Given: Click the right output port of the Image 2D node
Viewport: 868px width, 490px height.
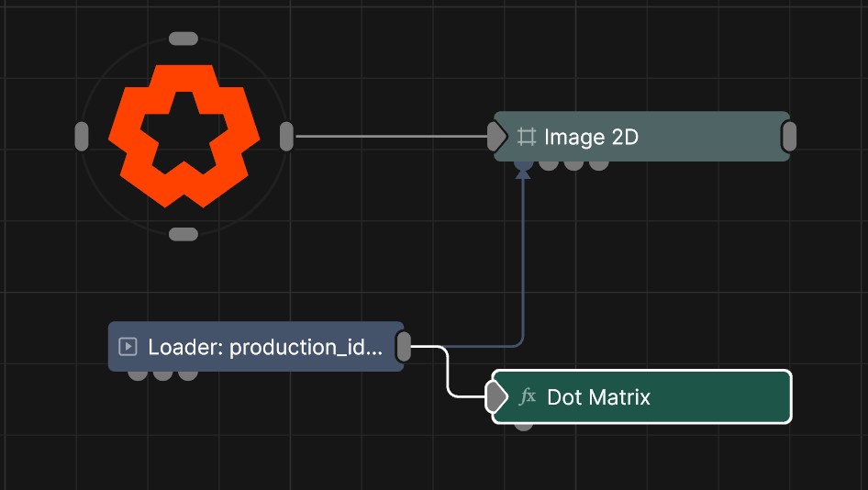Looking at the screenshot, I should (x=788, y=137).
